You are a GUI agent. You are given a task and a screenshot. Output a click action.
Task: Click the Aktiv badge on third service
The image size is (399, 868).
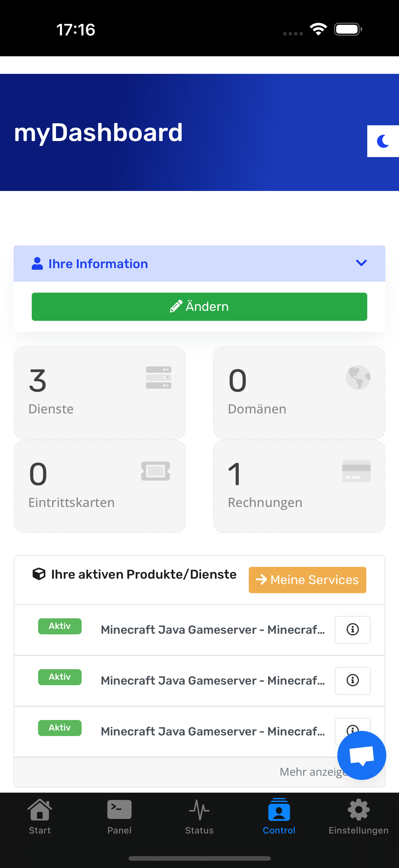click(x=60, y=728)
